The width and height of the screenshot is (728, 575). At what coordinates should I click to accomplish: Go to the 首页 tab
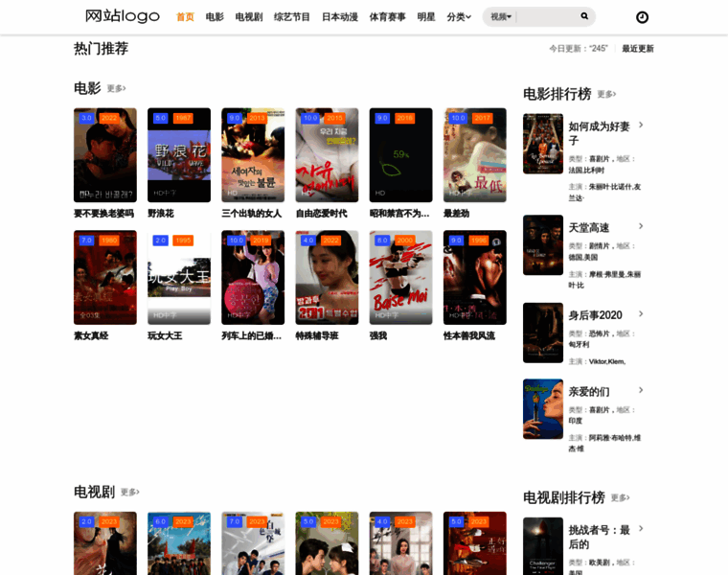(x=185, y=17)
